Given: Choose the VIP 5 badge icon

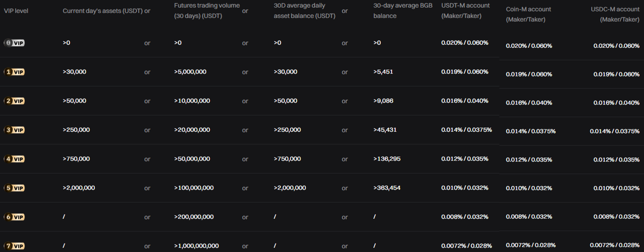Looking at the screenshot, I should [x=14, y=188].
